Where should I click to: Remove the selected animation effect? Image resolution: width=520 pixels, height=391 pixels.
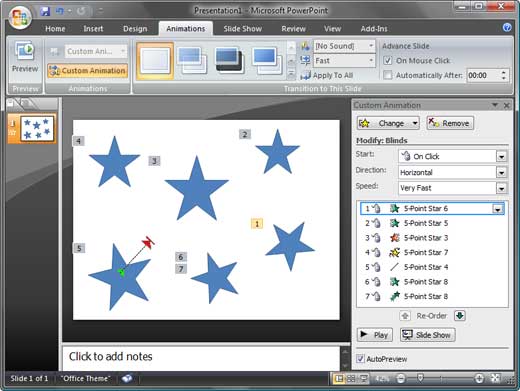coord(450,123)
